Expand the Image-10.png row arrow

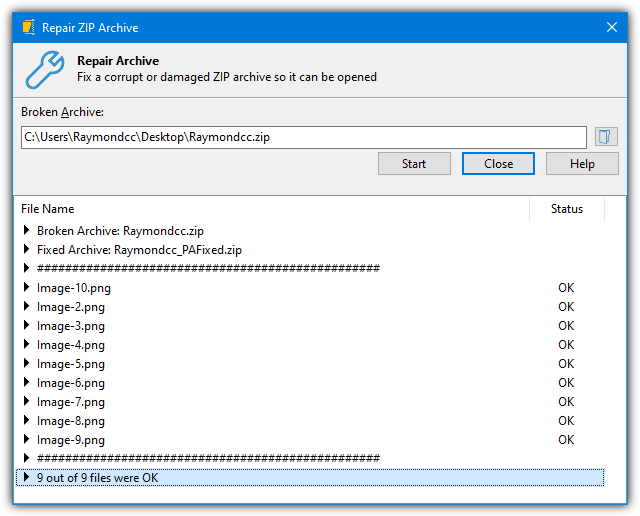coord(26,288)
